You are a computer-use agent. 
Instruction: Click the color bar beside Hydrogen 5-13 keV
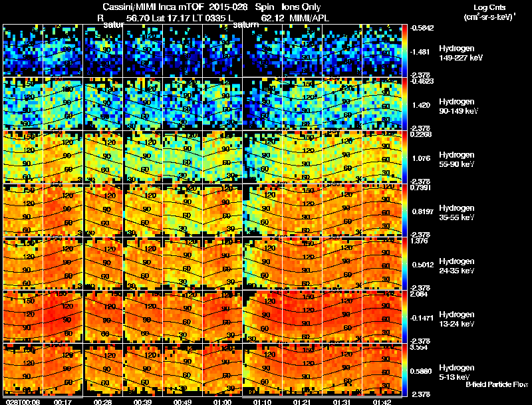pyautogui.click(x=404, y=370)
